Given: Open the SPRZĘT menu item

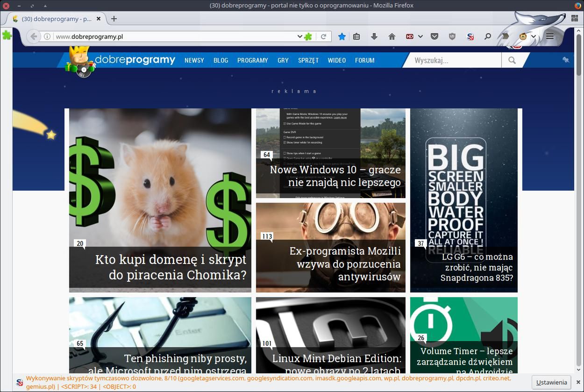Looking at the screenshot, I should (308, 60).
